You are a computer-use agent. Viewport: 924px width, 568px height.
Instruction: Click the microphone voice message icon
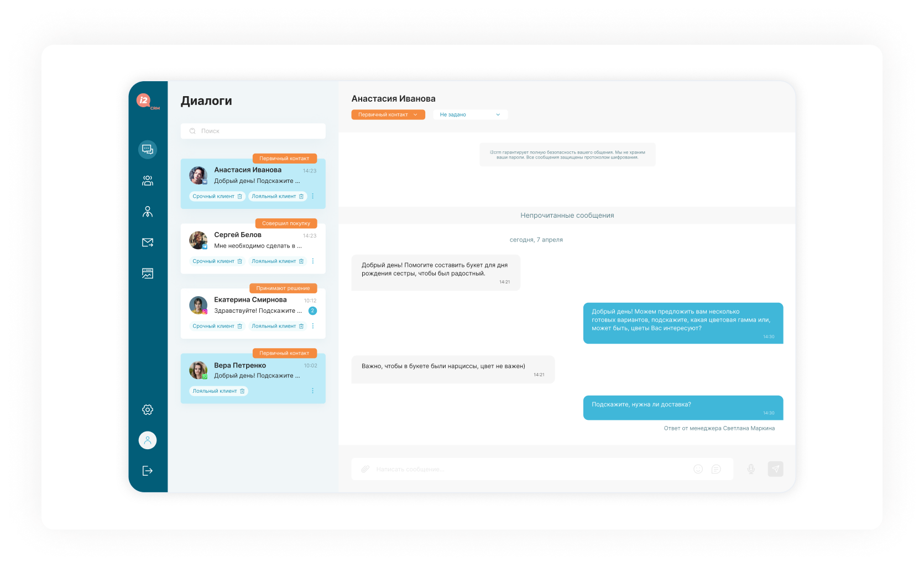(x=751, y=469)
